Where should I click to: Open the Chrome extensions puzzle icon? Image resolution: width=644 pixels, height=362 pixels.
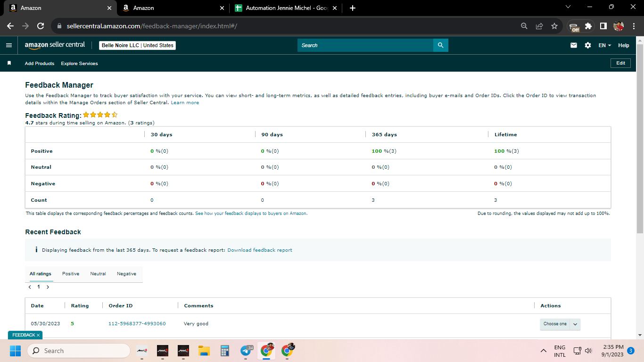click(x=588, y=26)
